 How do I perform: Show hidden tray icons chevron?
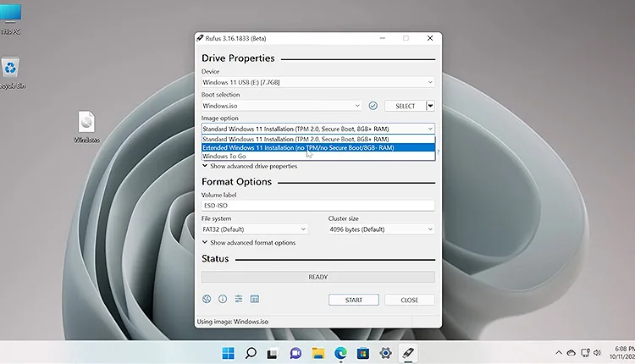tap(559, 353)
